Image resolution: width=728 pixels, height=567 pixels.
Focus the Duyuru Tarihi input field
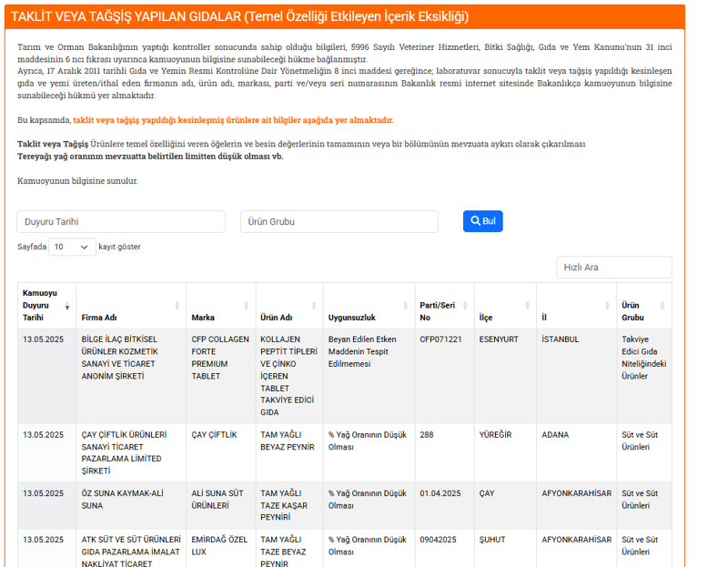click(121, 221)
